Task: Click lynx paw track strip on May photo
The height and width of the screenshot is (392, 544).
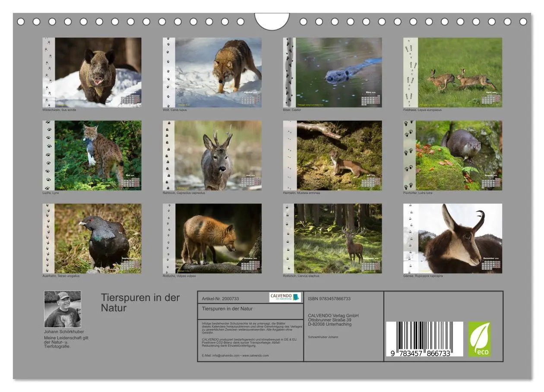Action: coord(48,155)
